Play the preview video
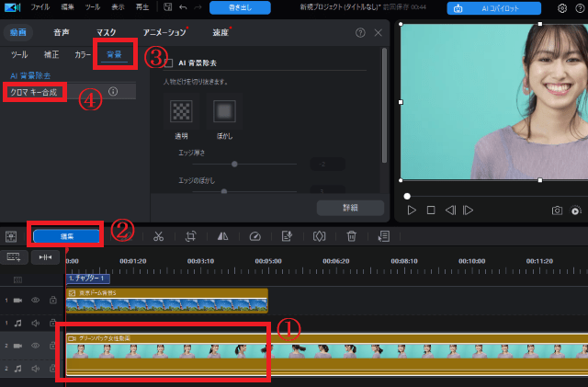Image resolution: width=588 pixels, height=387 pixels. (x=412, y=211)
